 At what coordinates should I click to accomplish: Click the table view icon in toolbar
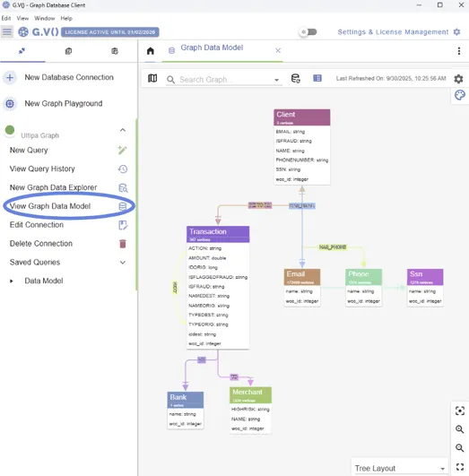click(x=317, y=78)
